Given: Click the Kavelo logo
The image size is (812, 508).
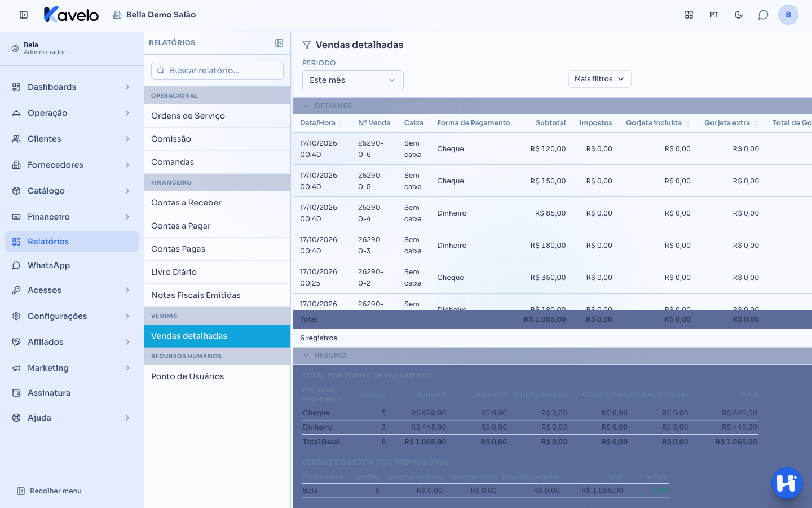Looking at the screenshot, I should tap(71, 15).
